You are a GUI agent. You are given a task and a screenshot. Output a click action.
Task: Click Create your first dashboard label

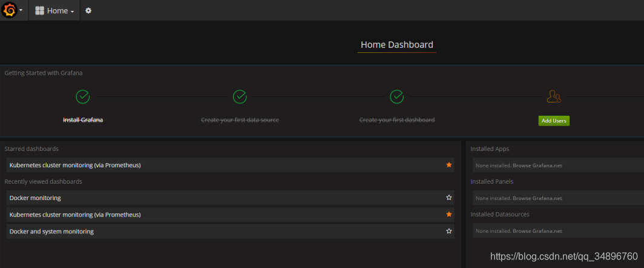397,120
